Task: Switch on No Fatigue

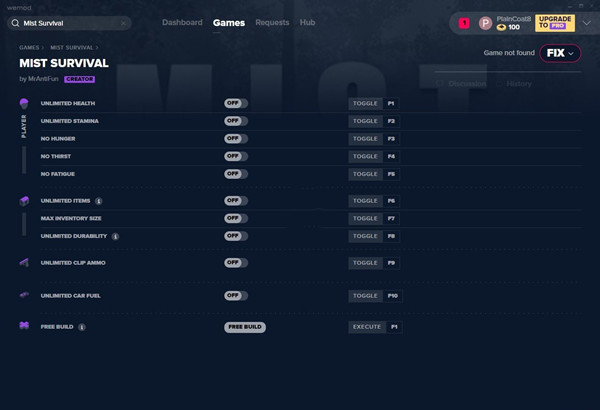Action: click(236, 174)
